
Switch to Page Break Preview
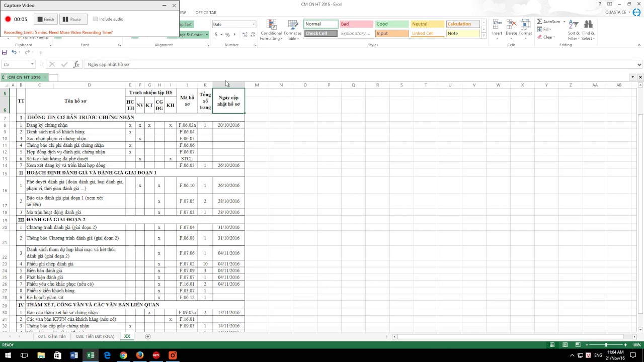[578, 345]
